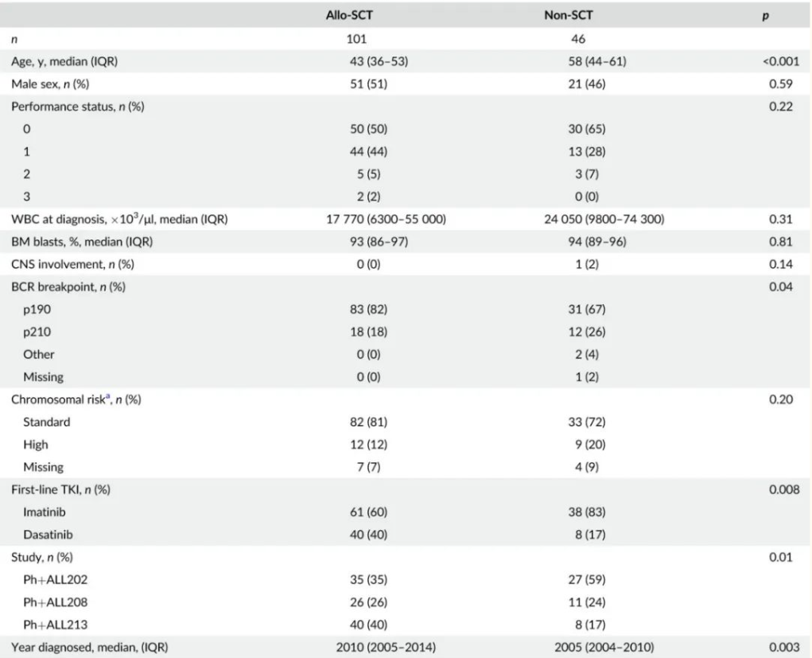This screenshot has width=812, height=658.
Task: Click the chromosomal risk footnote superscript a
Action: (108, 396)
